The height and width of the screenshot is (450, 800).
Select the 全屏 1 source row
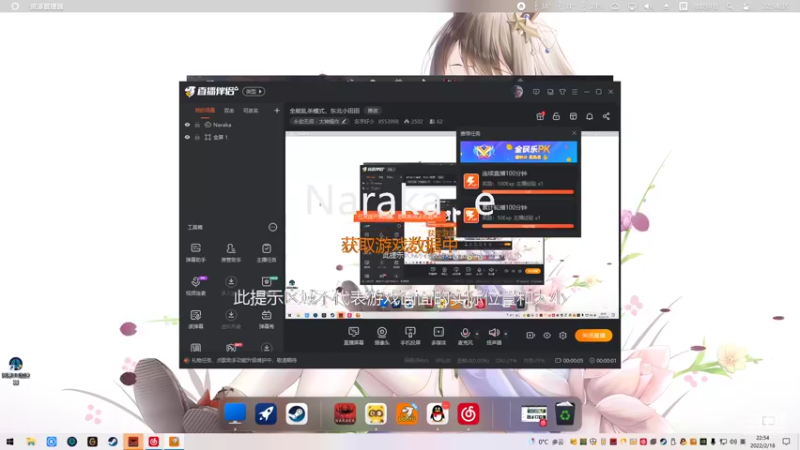233,137
